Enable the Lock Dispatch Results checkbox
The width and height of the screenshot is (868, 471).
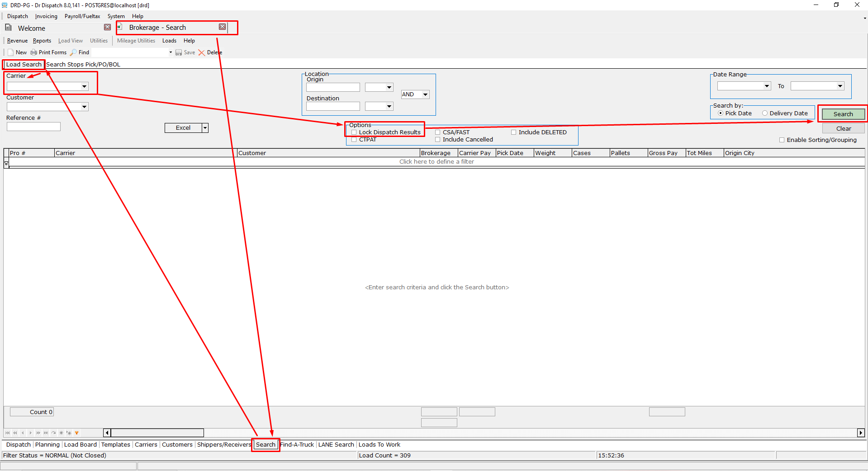[x=354, y=132]
